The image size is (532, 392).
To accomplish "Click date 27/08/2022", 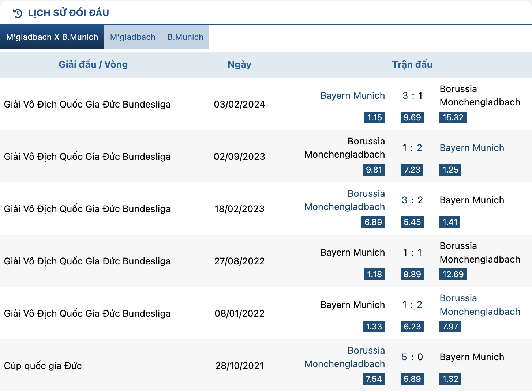I will coord(239,261).
